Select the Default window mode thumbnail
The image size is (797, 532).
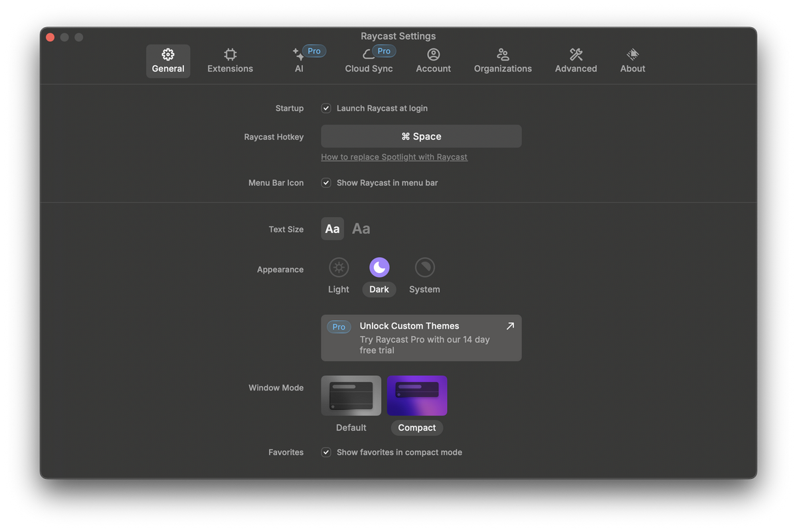351,396
